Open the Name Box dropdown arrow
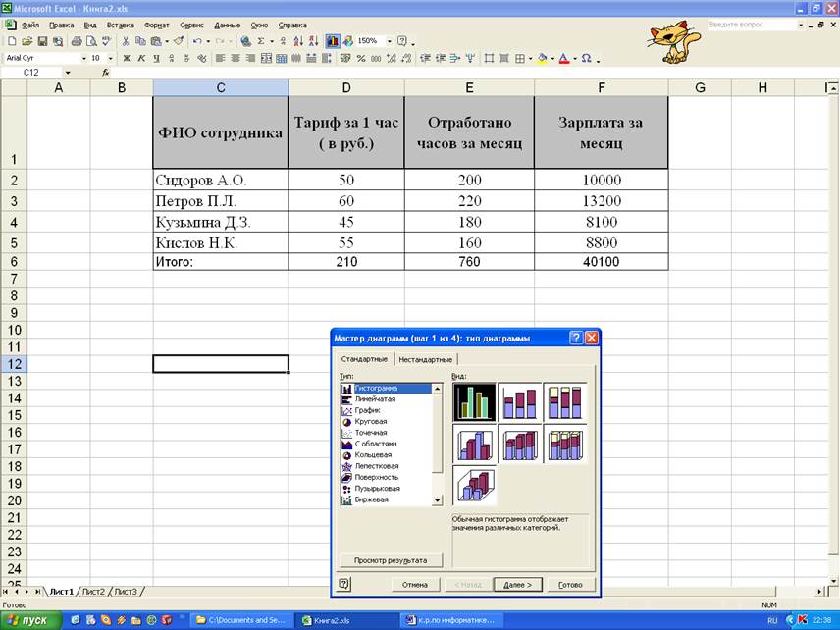This screenshot has height=630, width=840. tap(68, 73)
